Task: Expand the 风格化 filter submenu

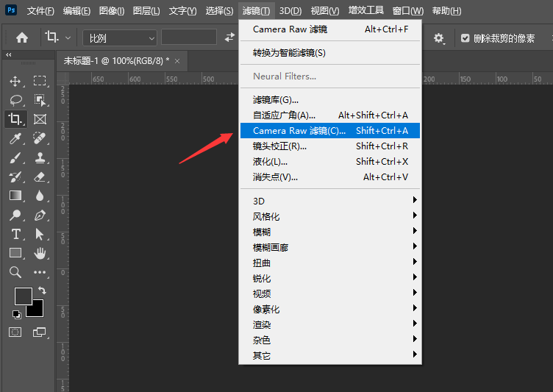Action: coord(330,216)
